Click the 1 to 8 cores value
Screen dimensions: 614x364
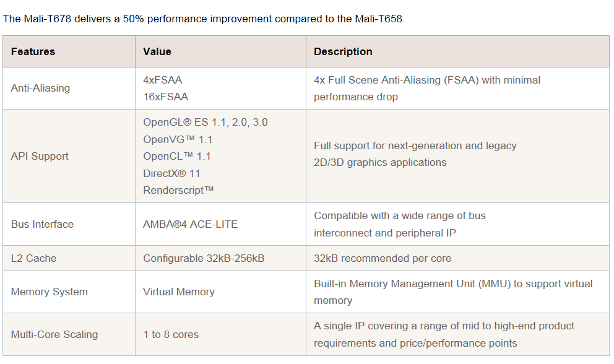tap(171, 334)
